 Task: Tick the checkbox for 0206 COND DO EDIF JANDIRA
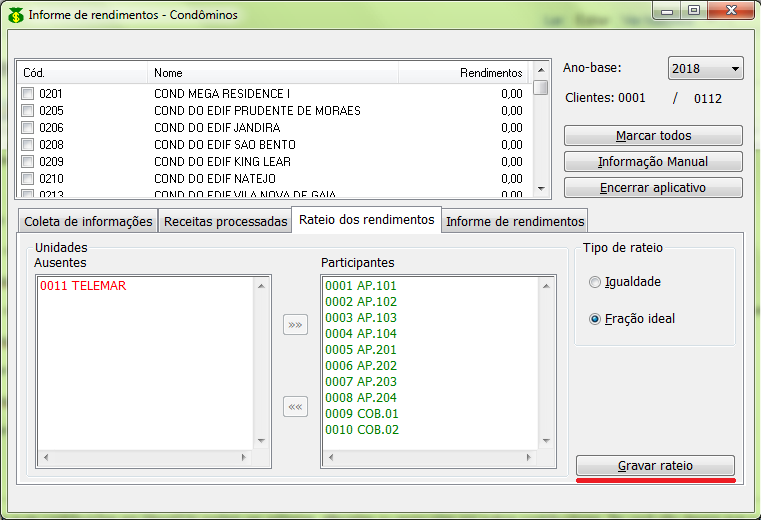tap(28, 128)
